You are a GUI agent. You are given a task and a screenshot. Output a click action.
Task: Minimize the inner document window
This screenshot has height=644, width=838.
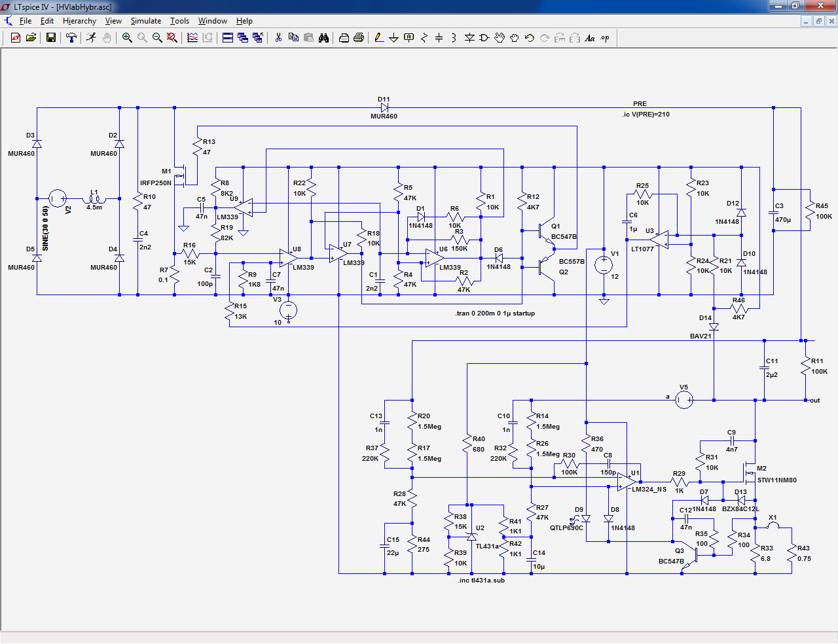pos(807,21)
